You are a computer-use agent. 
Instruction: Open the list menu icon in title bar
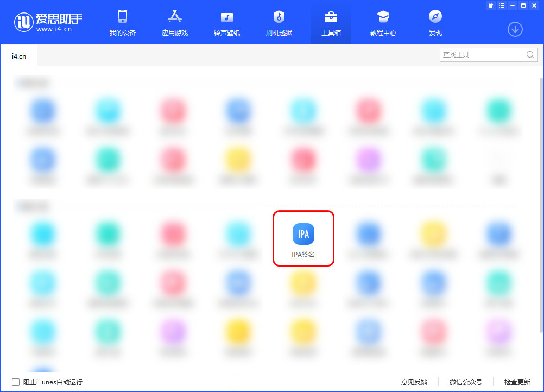tap(502, 5)
